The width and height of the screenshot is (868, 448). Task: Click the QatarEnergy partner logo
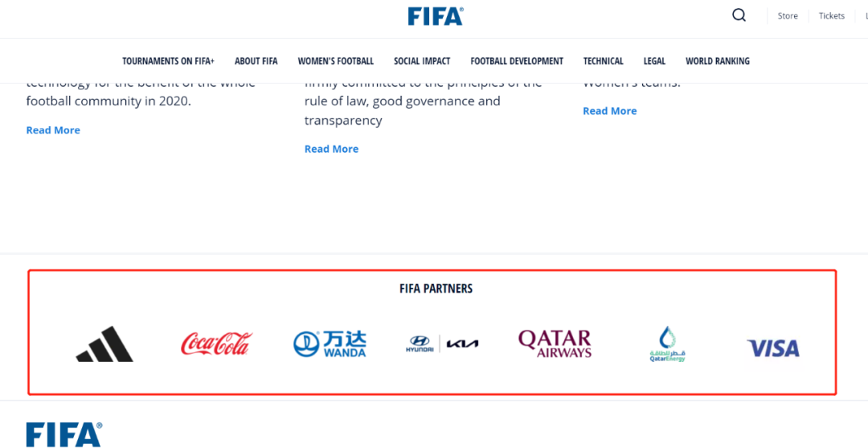click(x=667, y=344)
